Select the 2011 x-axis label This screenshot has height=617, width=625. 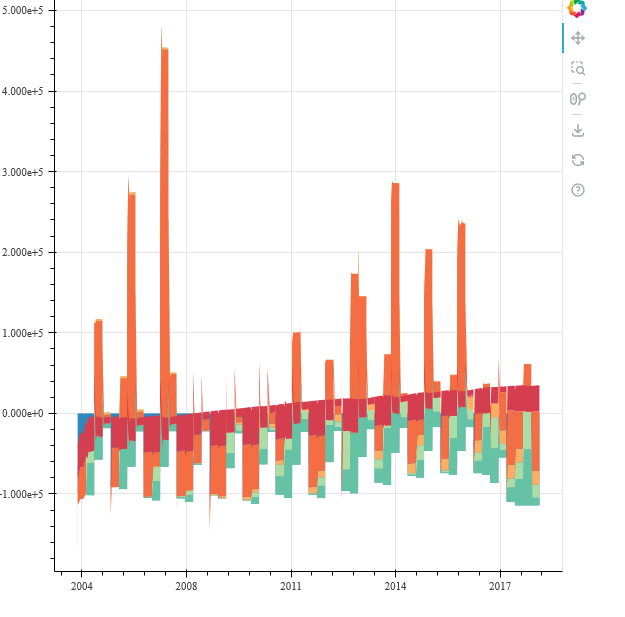click(x=291, y=586)
